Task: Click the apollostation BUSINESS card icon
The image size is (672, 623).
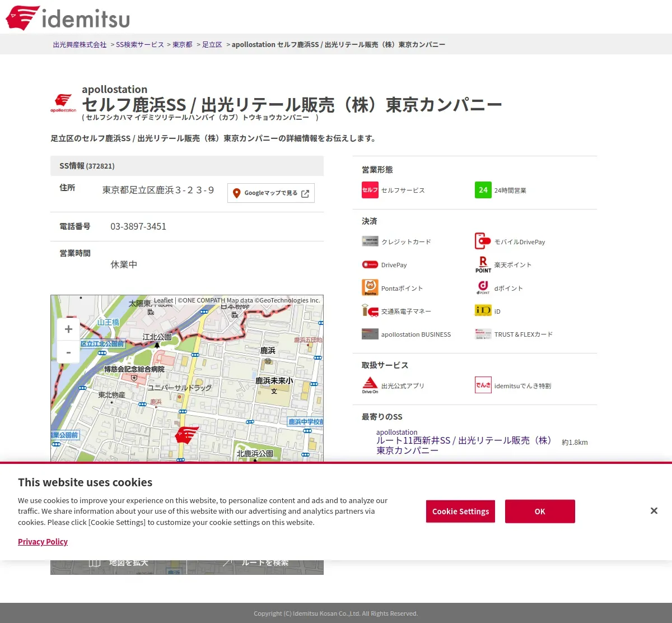Action: [370, 334]
